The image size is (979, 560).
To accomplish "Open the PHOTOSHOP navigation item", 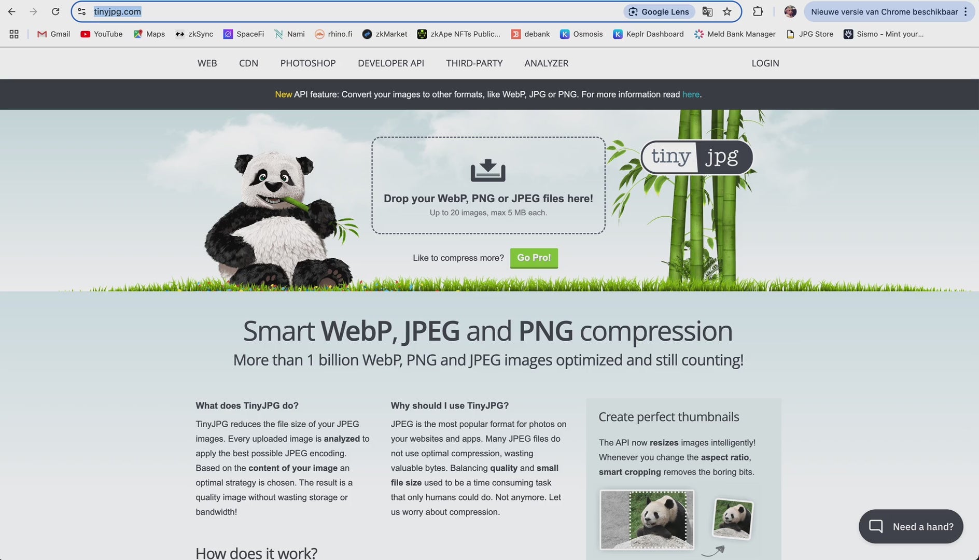I will coord(308,63).
